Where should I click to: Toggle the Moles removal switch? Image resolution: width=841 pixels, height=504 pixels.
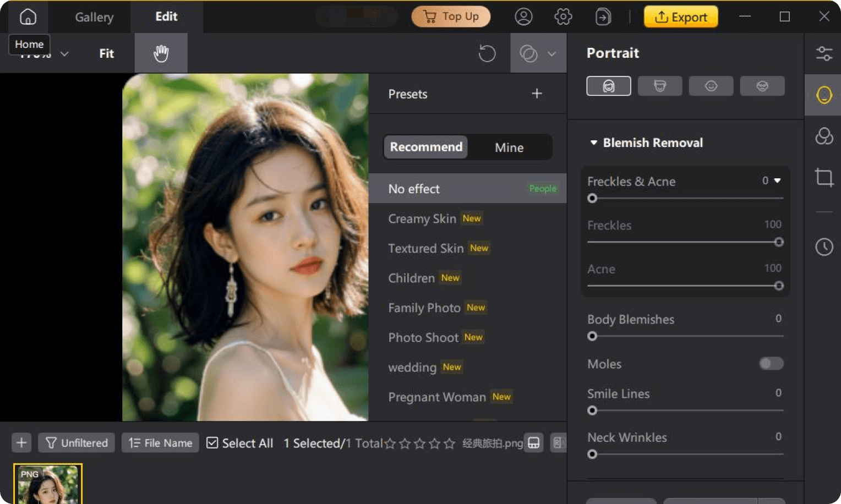pos(771,364)
